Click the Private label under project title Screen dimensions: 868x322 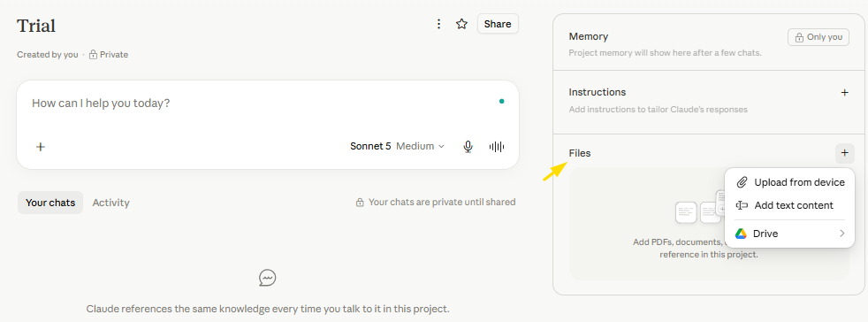pyautogui.click(x=113, y=54)
